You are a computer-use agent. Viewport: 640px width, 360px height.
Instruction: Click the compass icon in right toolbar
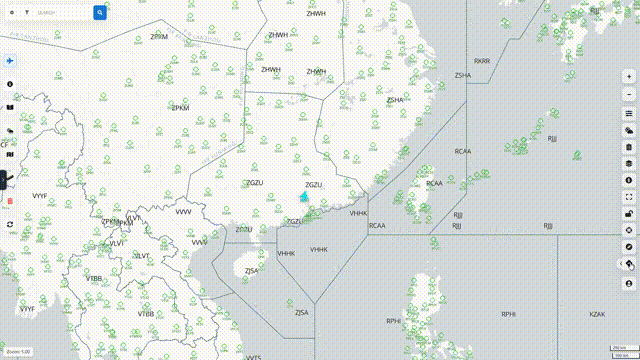[x=629, y=247]
